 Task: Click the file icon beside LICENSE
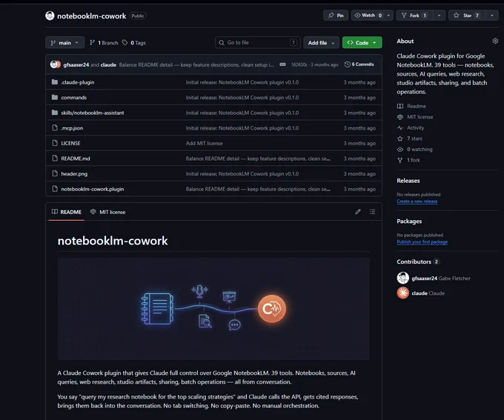[55, 143]
